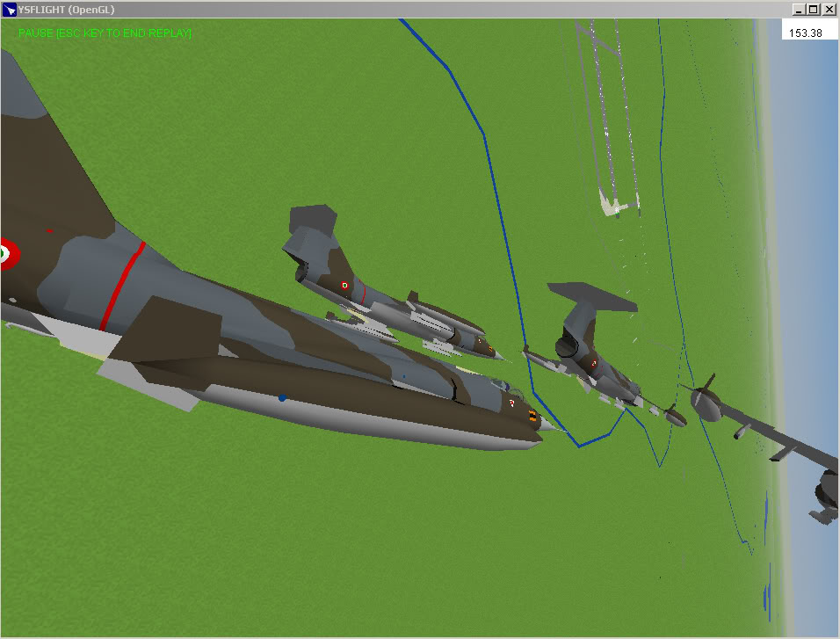840x639 pixels.
Task: Click the blue dot on the nearest jet's fuselage
Action: (282, 398)
